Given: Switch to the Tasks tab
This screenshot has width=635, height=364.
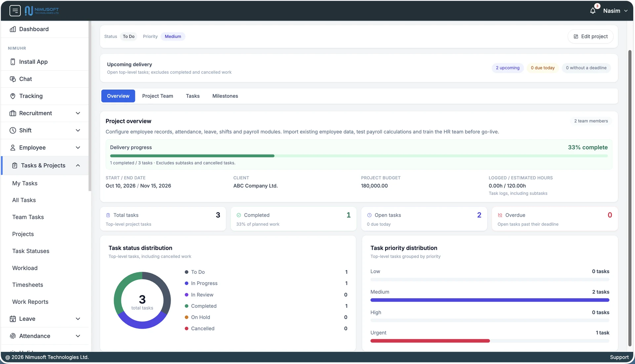Looking at the screenshot, I should click(x=193, y=96).
